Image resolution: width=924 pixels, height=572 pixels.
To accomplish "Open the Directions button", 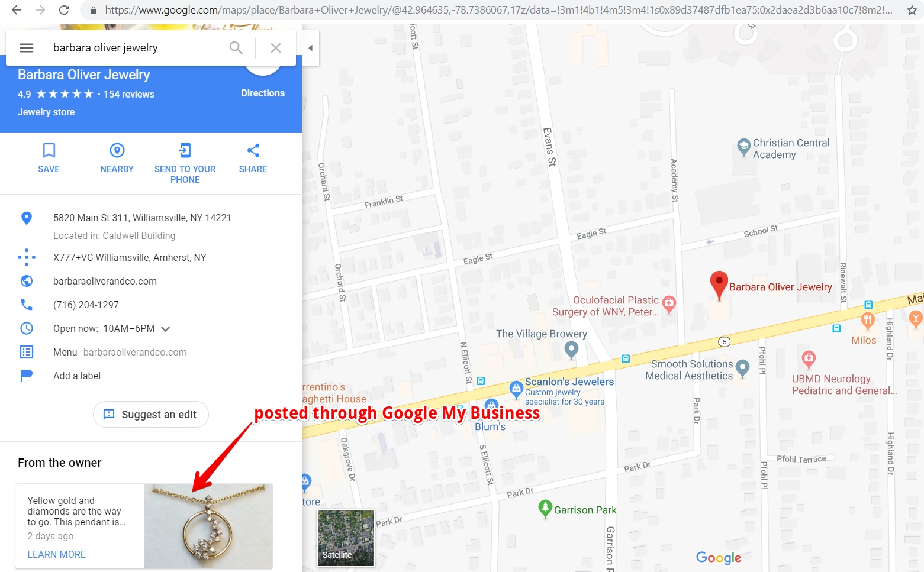I will pyautogui.click(x=263, y=93).
